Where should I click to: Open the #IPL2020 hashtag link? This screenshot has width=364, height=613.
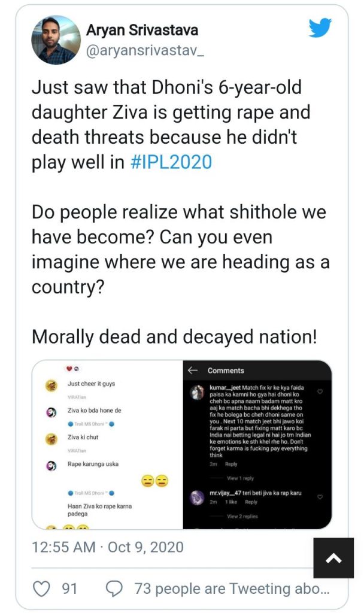pyautogui.click(x=171, y=162)
